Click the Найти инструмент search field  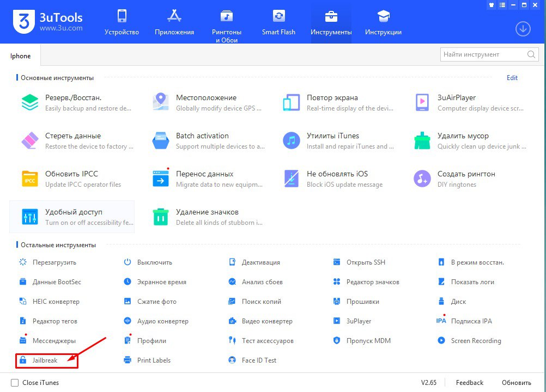click(483, 54)
